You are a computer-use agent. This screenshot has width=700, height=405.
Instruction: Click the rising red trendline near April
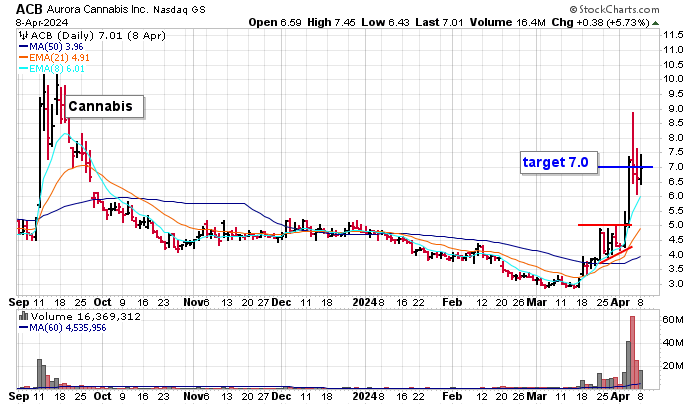pos(616,255)
